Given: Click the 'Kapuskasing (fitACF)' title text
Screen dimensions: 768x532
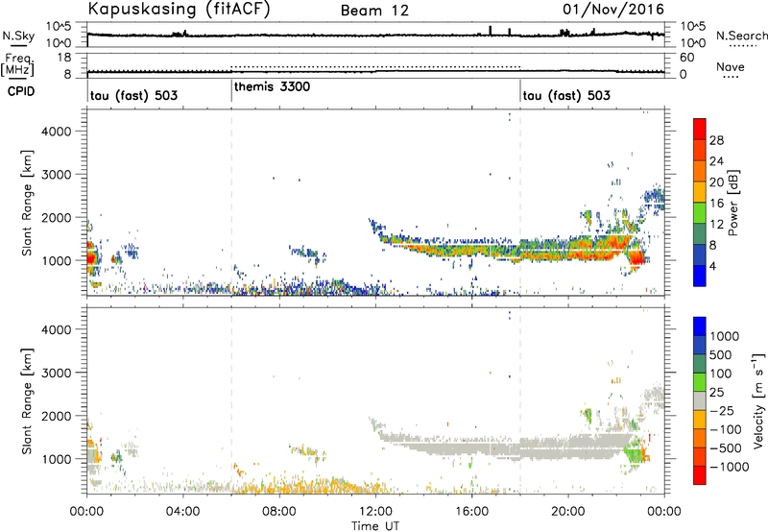Looking at the screenshot, I should 179,9.
